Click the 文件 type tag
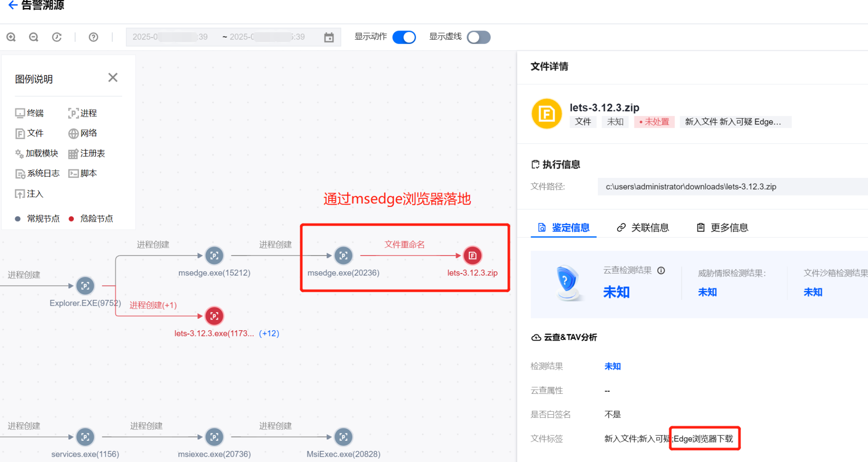The width and height of the screenshot is (868, 462). click(583, 122)
